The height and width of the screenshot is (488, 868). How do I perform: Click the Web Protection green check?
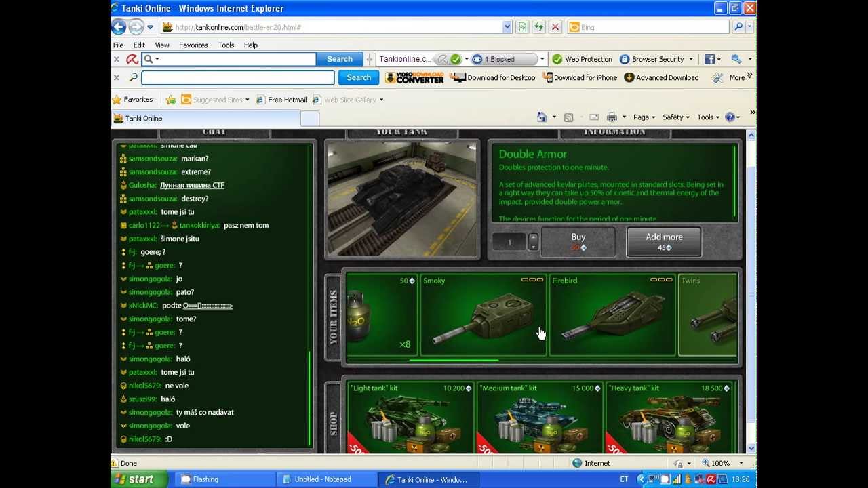pos(557,59)
